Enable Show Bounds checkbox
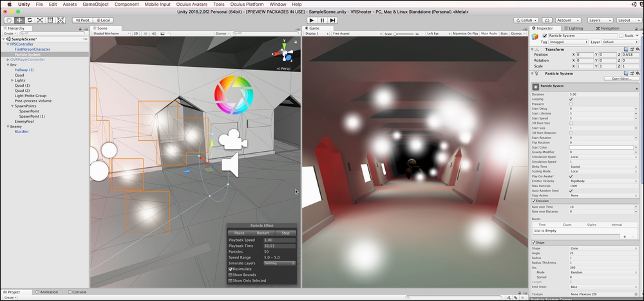This screenshot has height=301, width=644. [x=231, y=275]
